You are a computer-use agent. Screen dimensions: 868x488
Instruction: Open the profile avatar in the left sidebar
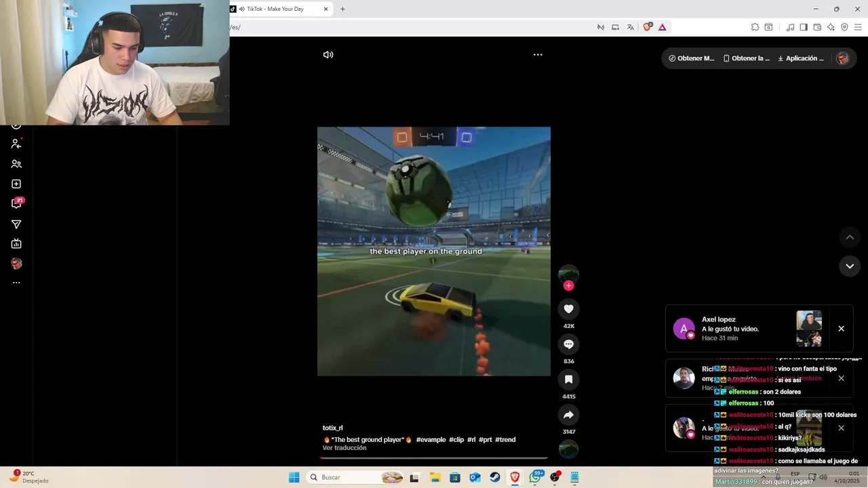(16, 264)
